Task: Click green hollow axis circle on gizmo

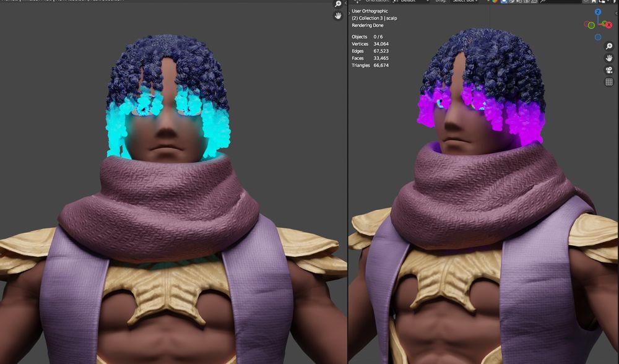Action: 591,25
